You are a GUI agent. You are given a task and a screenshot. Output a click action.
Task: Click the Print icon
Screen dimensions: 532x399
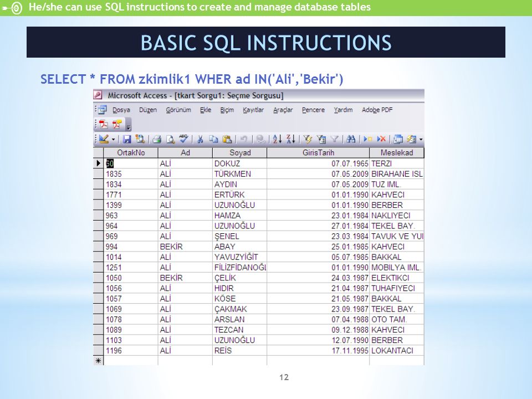tap(157, 139)
